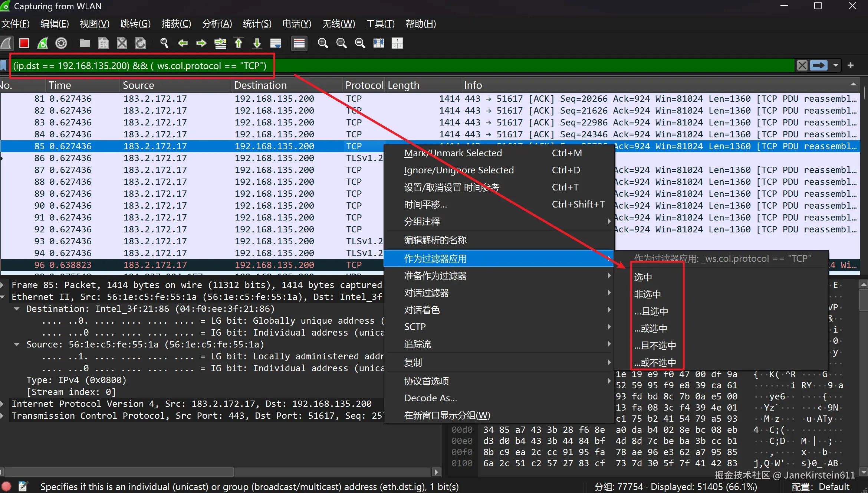Screen dimensions: 868x493
Task: Restart the current capture
Action: click(43, 43)
